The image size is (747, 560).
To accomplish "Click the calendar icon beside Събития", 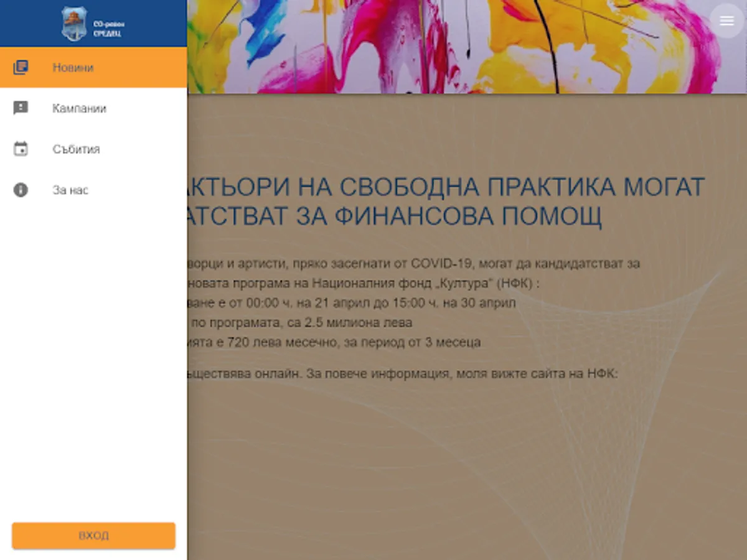I will 21,149.
